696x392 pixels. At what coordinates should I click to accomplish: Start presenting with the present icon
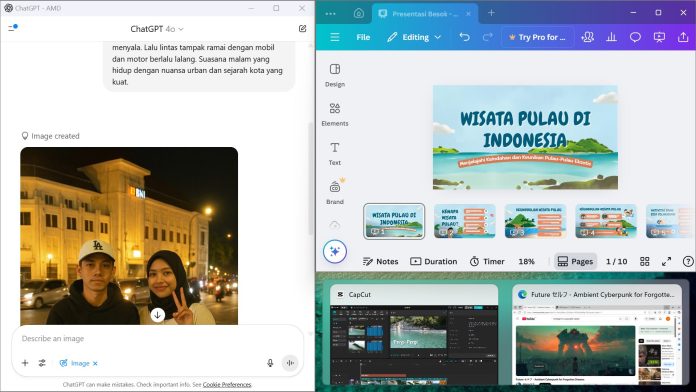659,37
